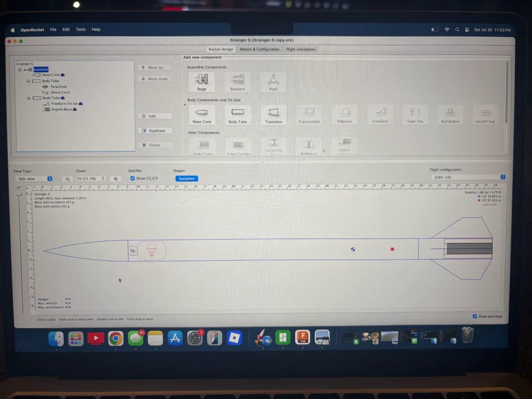Click the Launch Lug component icon

point(485,115)
